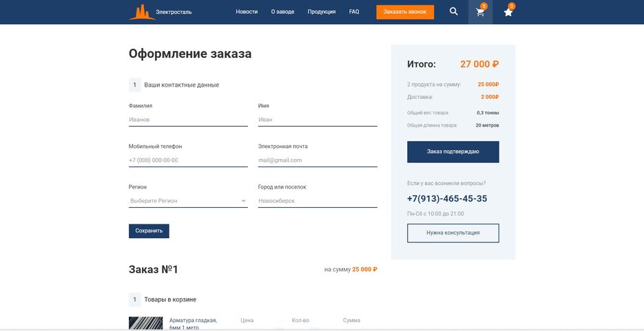The image size is (644, 331).
Task: Focus the Имя input field
Action: (318, 120)
